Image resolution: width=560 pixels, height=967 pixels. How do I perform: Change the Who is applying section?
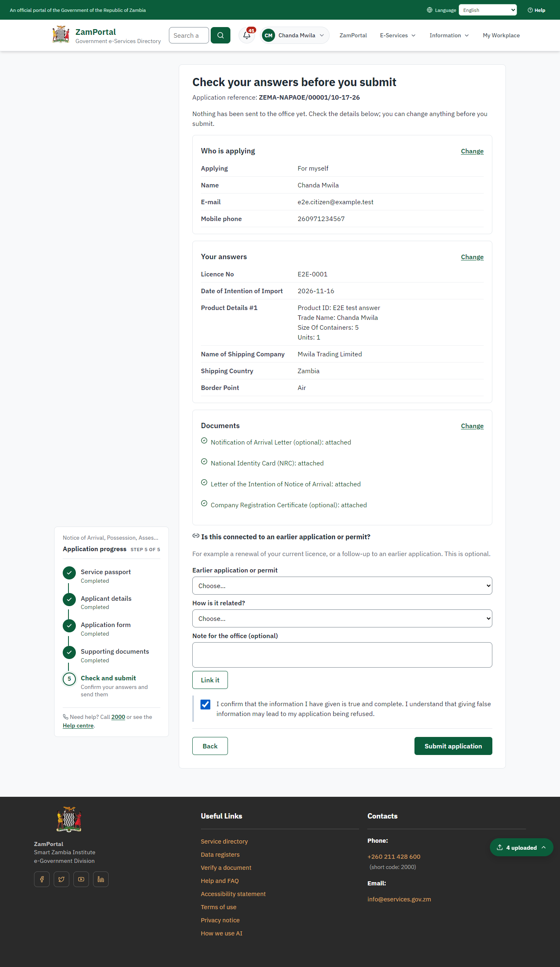coord(472,151)
